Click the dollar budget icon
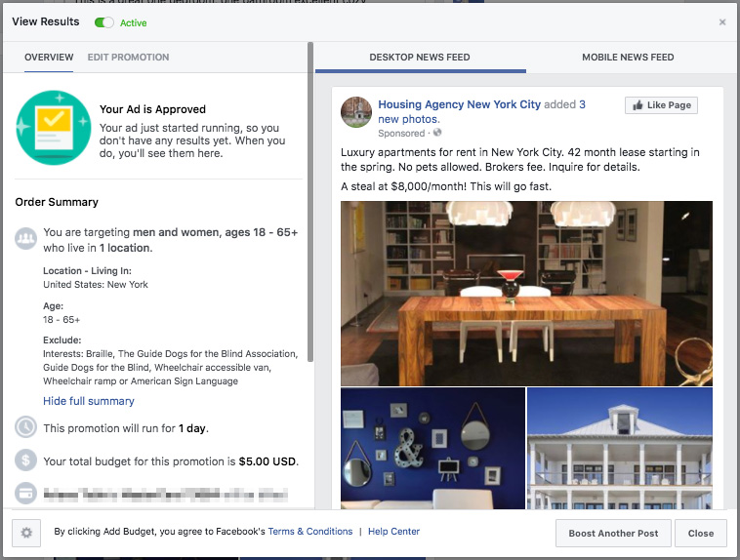The width and height of the screenshot is (740, 560). (26, 460)
